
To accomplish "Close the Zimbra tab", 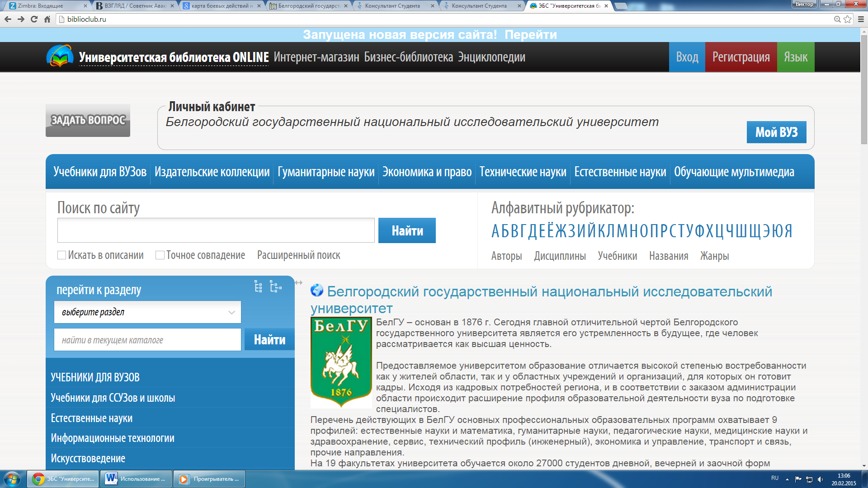I will pos(85,6).
